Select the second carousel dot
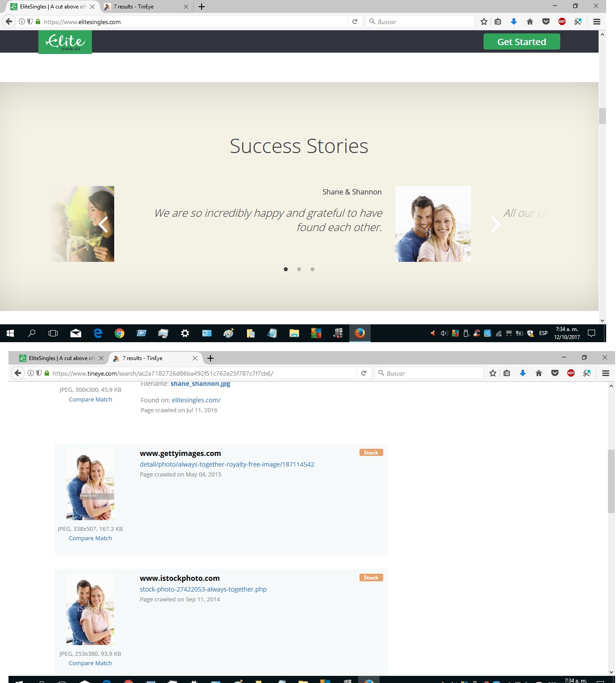This screenshot has width=616, height=683. click(299, 269)
